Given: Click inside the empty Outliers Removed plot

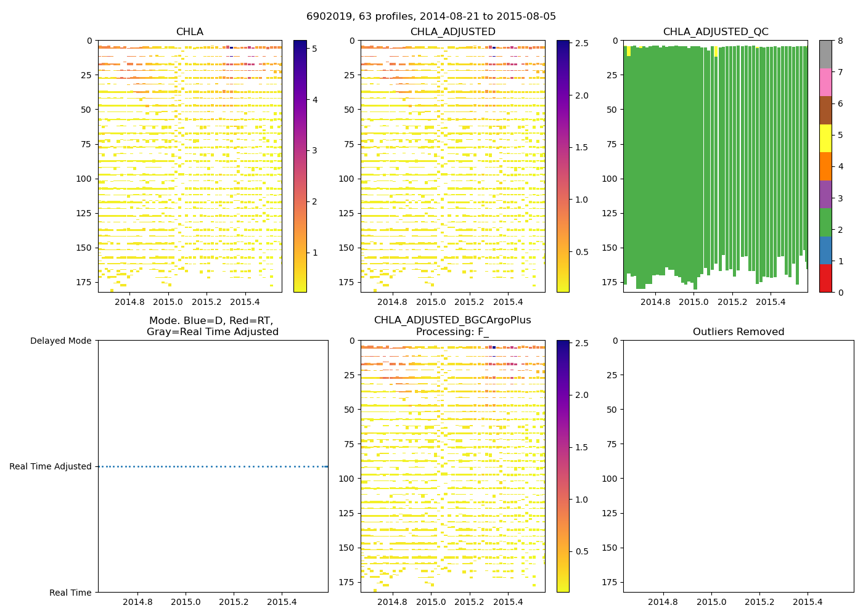Looking at the screenshot, I should [738, 466].
